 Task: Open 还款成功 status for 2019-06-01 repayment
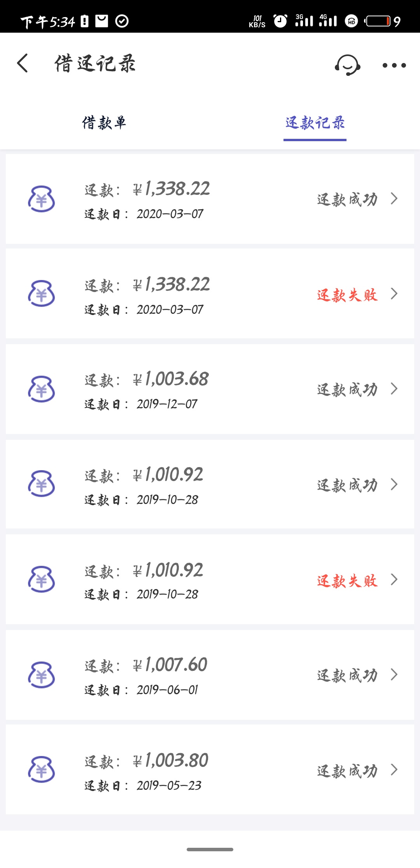click(347, 675)
